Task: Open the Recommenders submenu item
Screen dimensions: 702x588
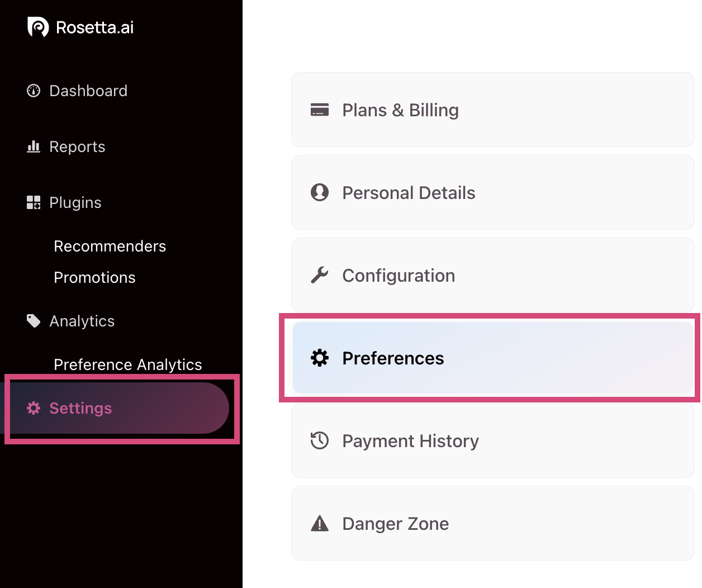Action: 110,246
